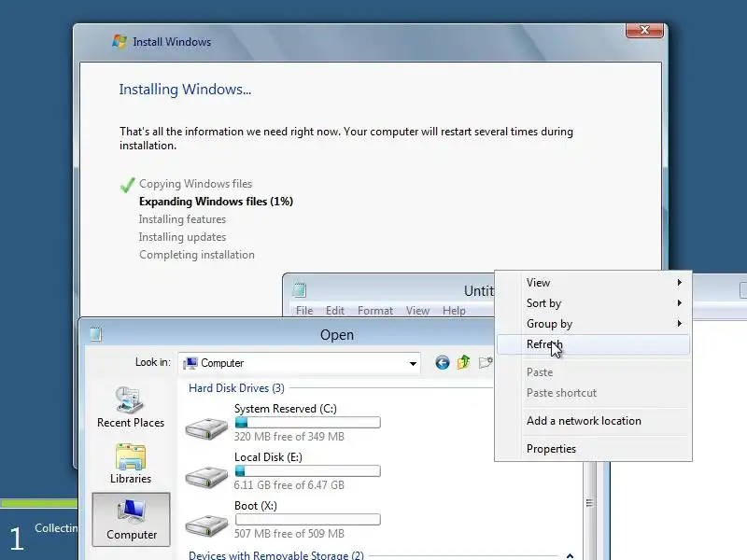
Task: Open the Sort by submenu arrow
Action: [x=680, y=302]
